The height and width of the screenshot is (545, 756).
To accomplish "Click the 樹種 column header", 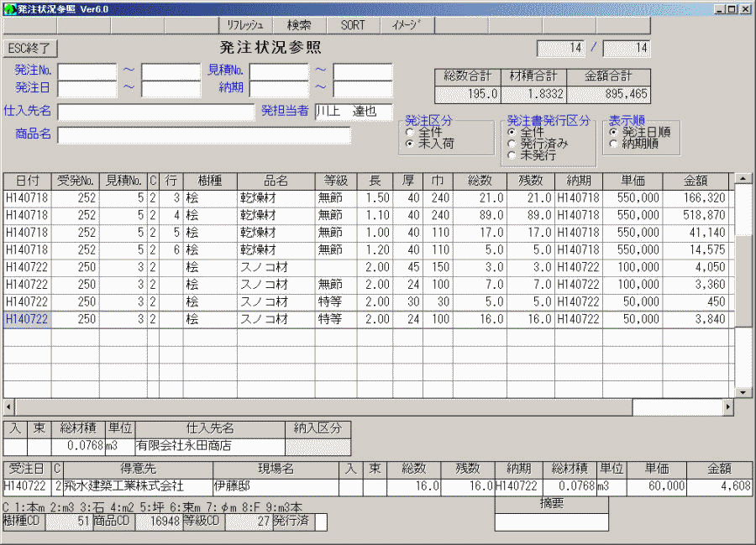I will tap(210, 181).
